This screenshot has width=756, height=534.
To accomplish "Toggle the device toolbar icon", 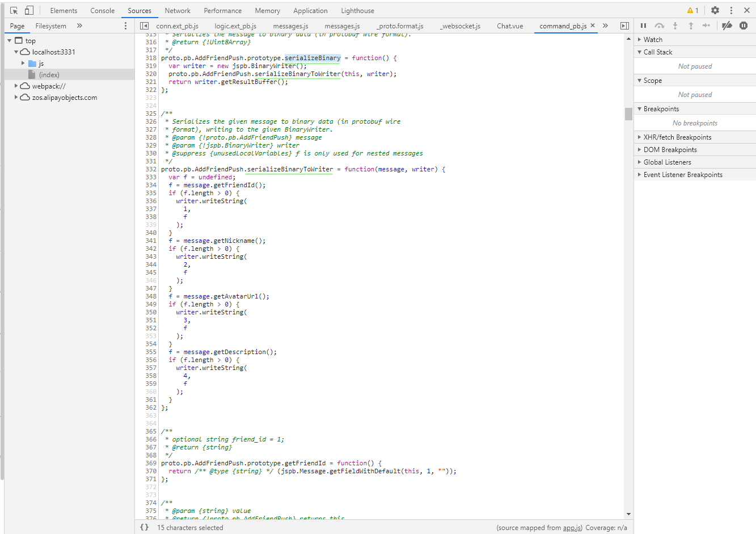I will [29, 11].
